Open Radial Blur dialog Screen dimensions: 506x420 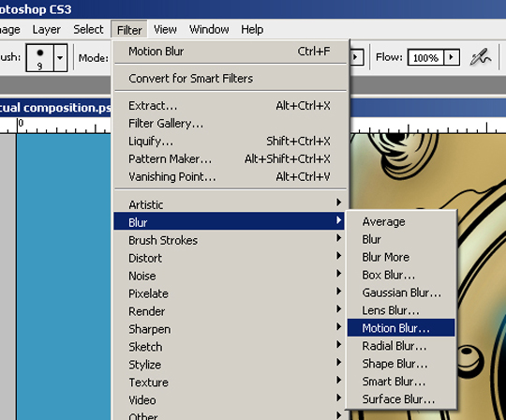(401, 346)
